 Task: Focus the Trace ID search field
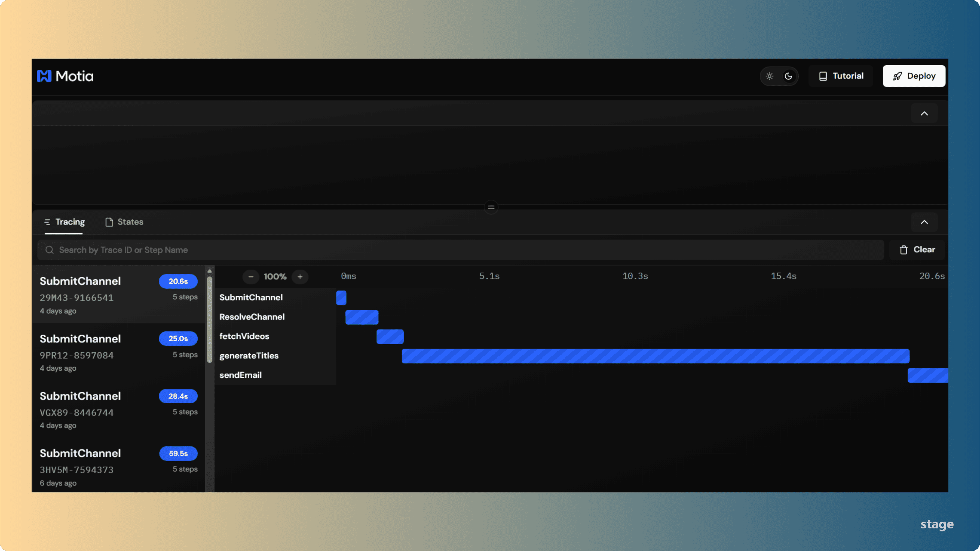tap(457, 250)
